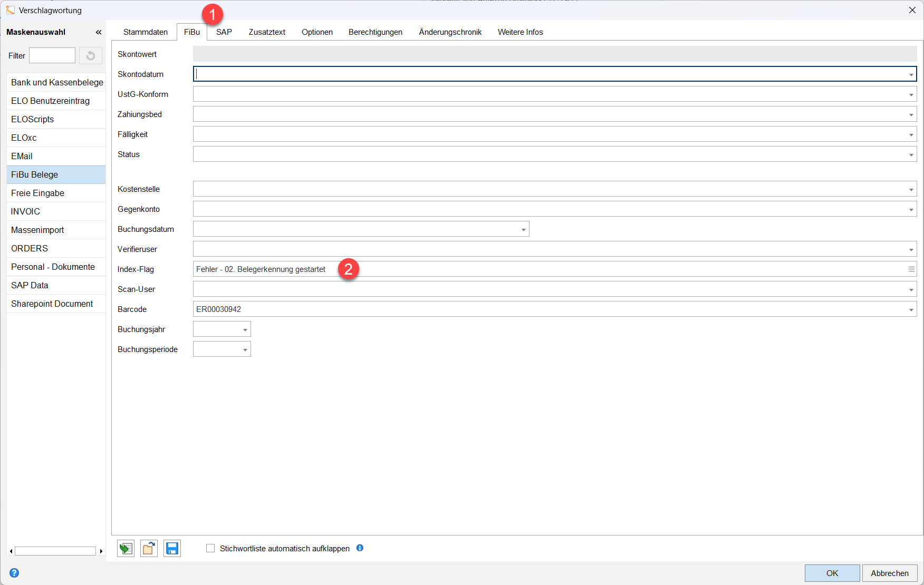Click the Abbrechen button

tap(889, 573)
